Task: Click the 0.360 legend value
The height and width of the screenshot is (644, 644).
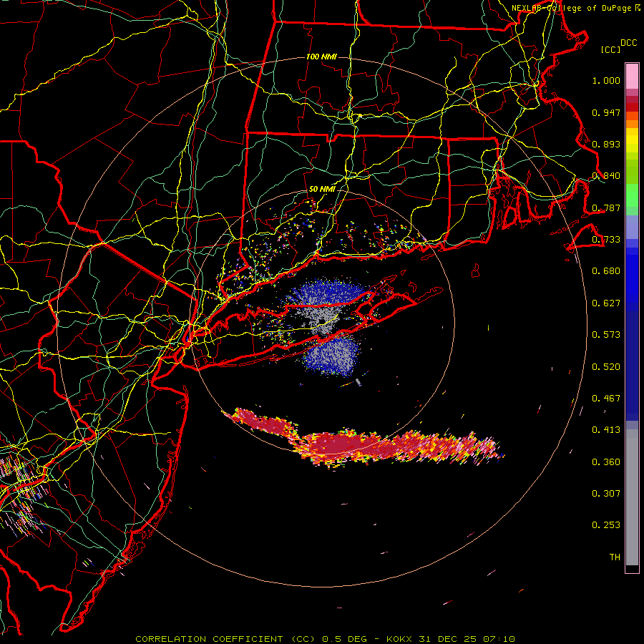Action: (x=606, y=462)
